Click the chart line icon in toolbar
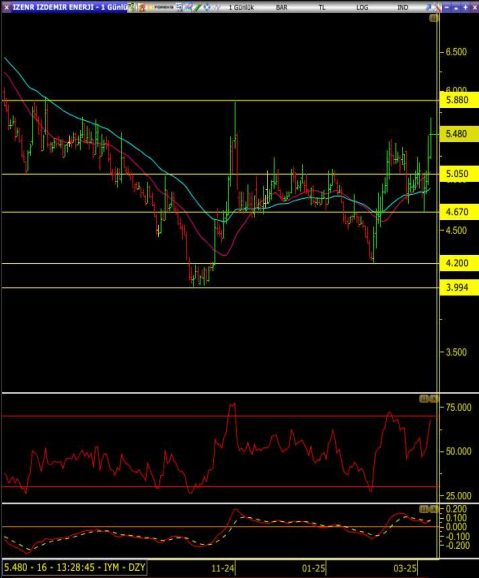479x578 pixels. click(x=188, y=7)
